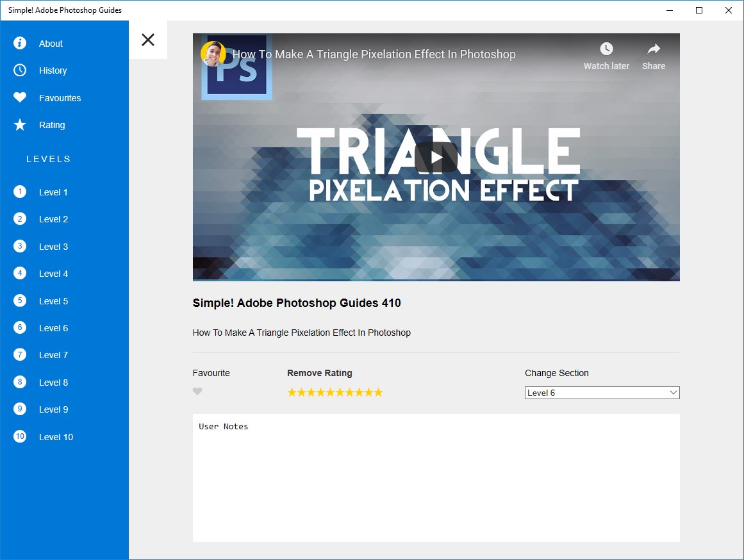Go to Level 5 label
744x560 pixels.
(53, 301)
